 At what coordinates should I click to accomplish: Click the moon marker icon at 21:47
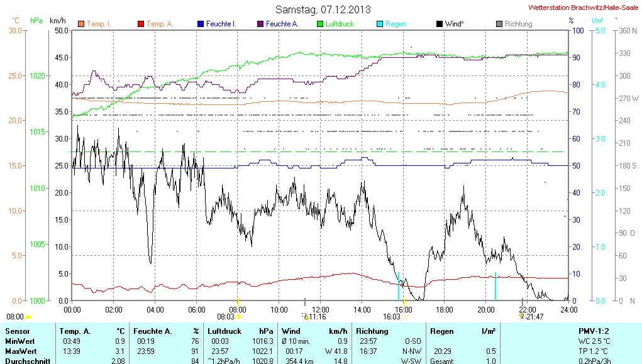[521, 316]
